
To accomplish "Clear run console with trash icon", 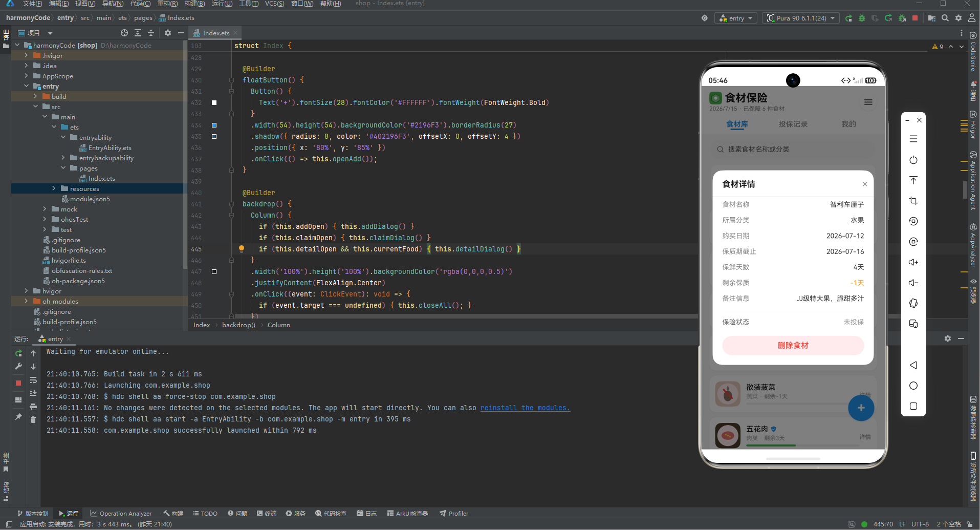I will click(x=33, y=420).
